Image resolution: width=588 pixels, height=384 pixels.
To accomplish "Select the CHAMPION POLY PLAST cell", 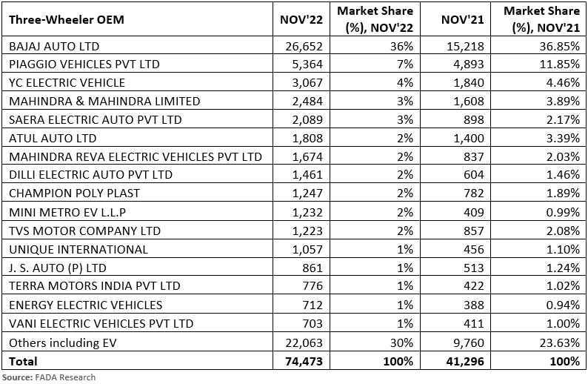I will coord(74,193).
